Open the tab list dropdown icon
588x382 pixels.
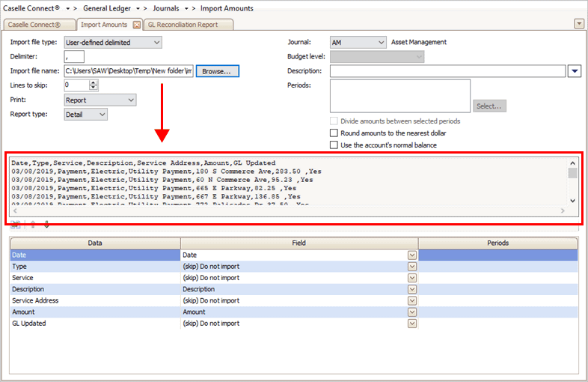click(x=578, y=24)
